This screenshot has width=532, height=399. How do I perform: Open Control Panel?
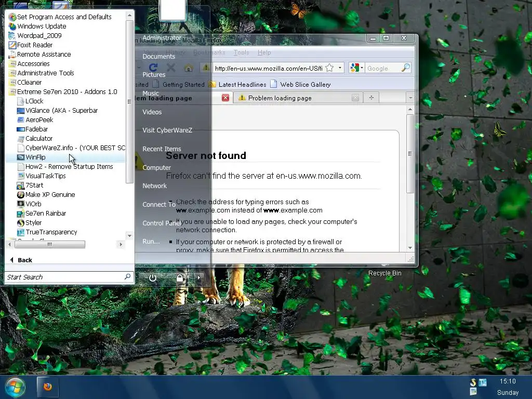tap(162, 223)
